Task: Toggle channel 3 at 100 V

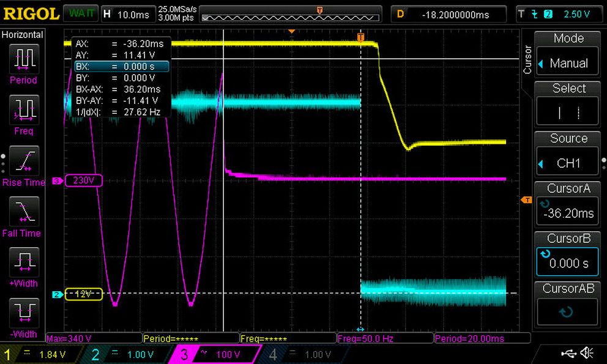Action: coord(215,354)
